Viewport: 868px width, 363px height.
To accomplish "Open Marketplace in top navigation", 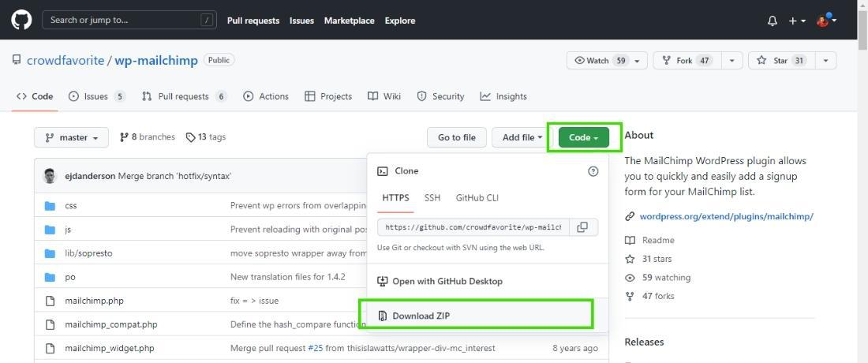I will (x=350, y=21).
